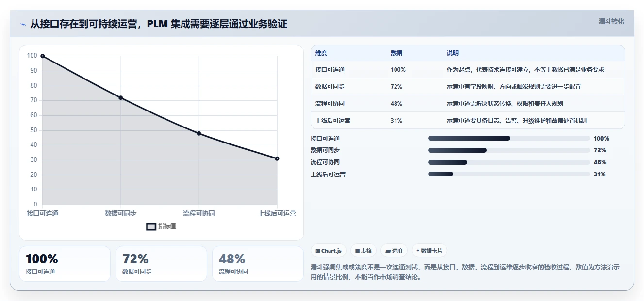Click description about 日志、告警
Image resolution: width=644 pixels, height=301 pixels.
[x=517, y=121]
